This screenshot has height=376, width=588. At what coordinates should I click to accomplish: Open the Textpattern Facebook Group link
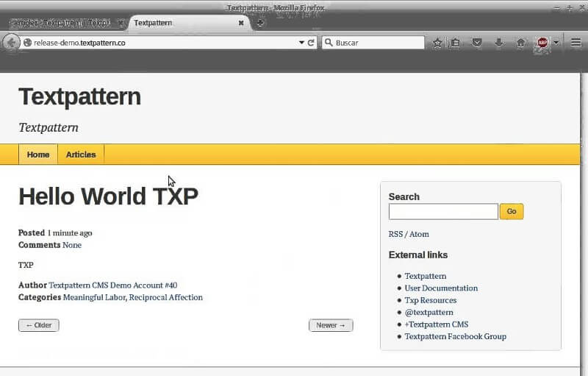click(x=455, y=336)
